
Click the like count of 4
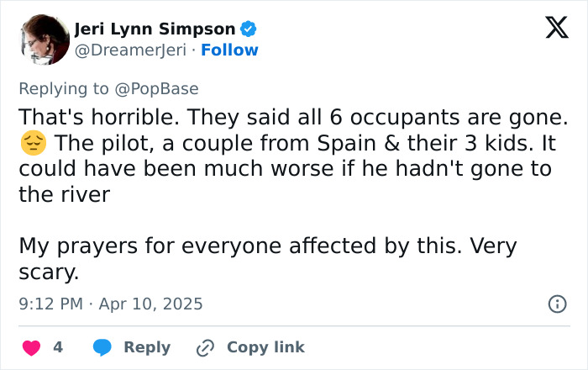coord(58,347)
